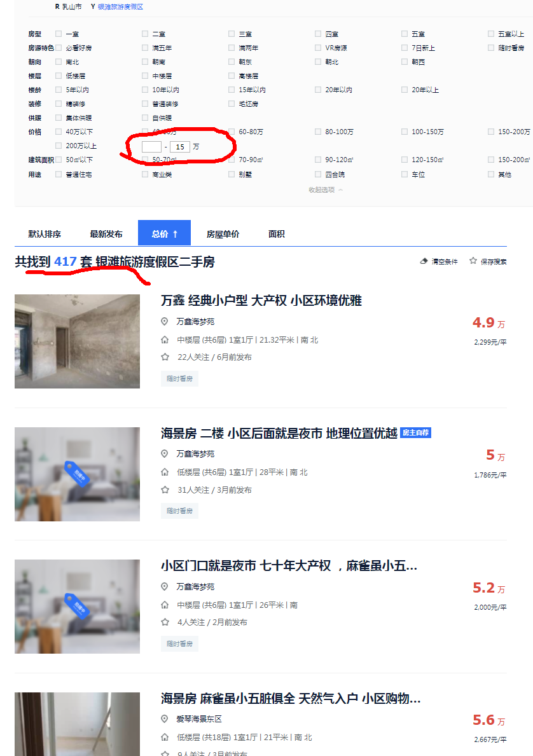
Task: Open listing 海景房 麻雀虽小五脏俱全
Action: click(291, 698)
